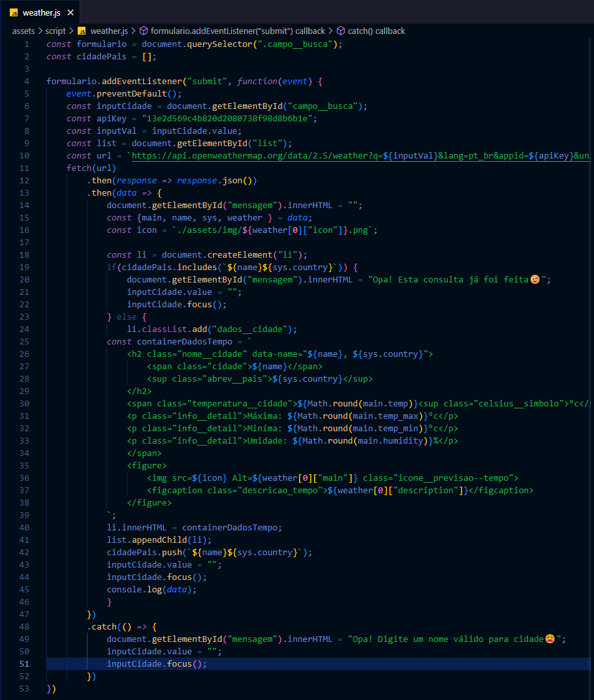
Task: Click the script breadcrumb item
Action: coord(56,30)
